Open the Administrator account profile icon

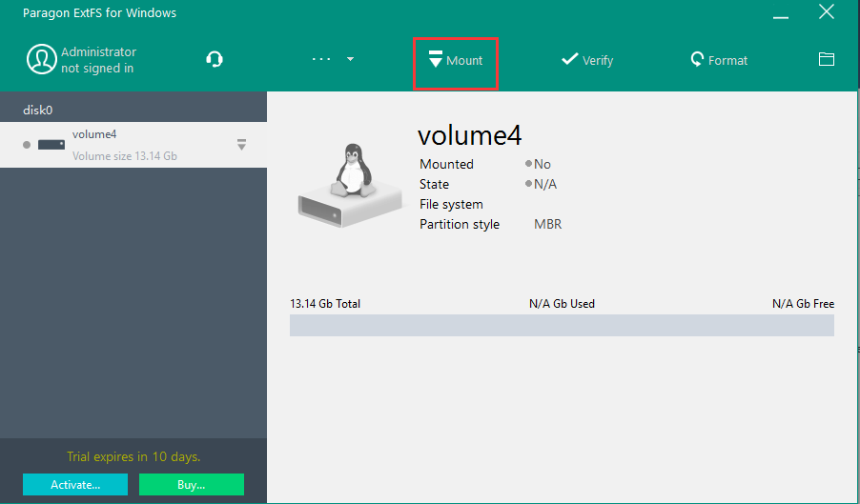coord(42,59)
